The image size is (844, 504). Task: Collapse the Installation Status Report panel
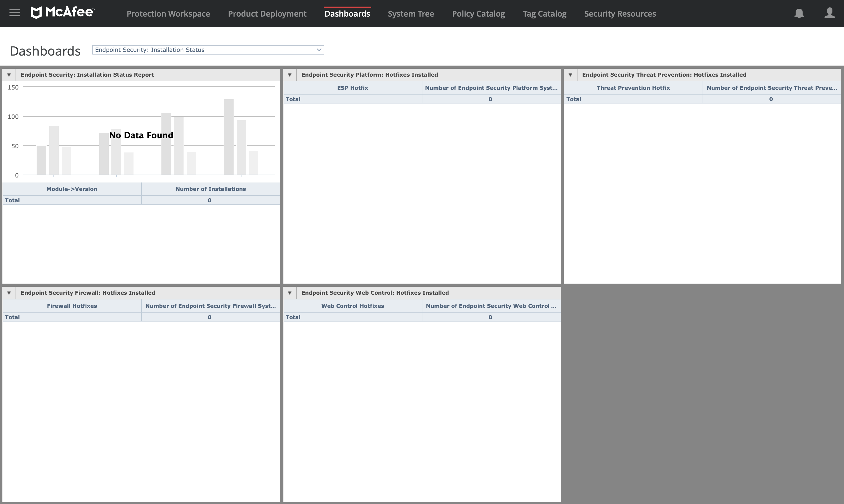pyautogui.click(x=9, y=75)
